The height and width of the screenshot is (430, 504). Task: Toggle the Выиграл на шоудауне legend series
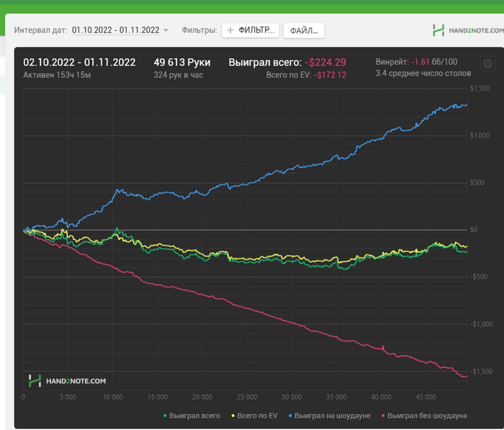tap(330, 416)
